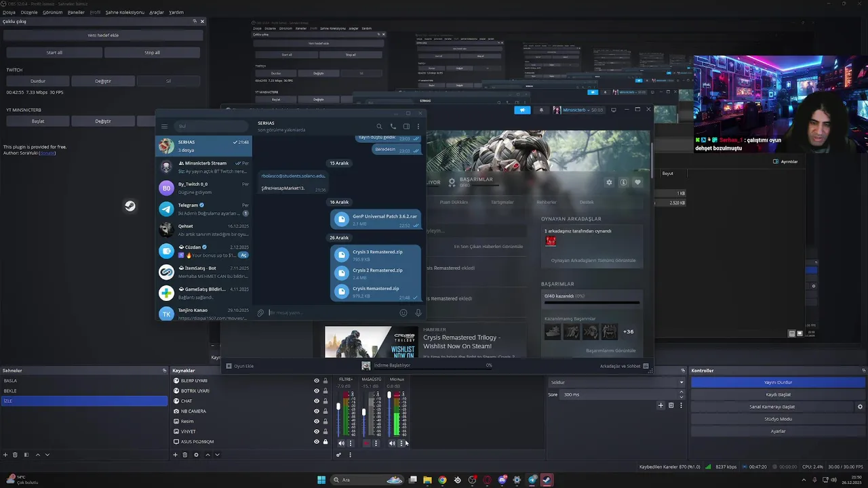Open the audio mixer three-dot menu
868x488 pixels.
pyautogui.click(x=350, y=455)
